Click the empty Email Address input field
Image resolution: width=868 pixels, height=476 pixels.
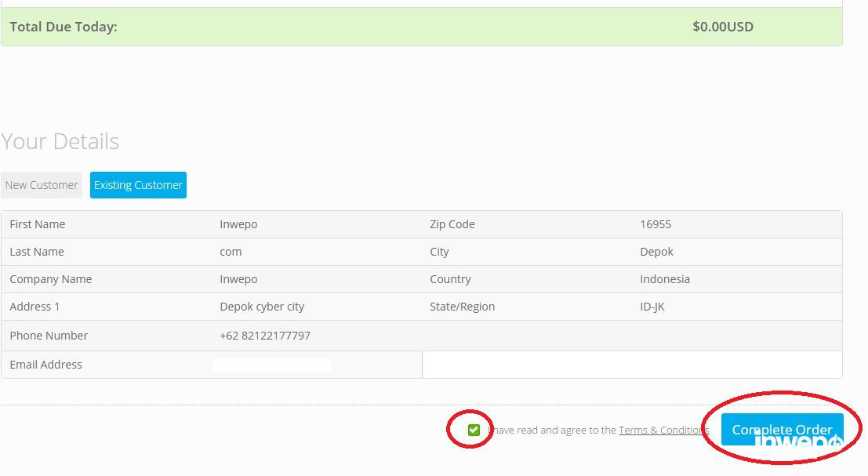pyautogui.click(x=632, y=364)
